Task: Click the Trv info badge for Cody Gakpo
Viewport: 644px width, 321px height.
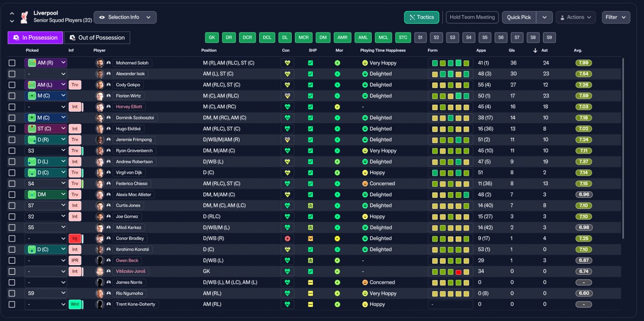Action: click(x=75, y=85)
